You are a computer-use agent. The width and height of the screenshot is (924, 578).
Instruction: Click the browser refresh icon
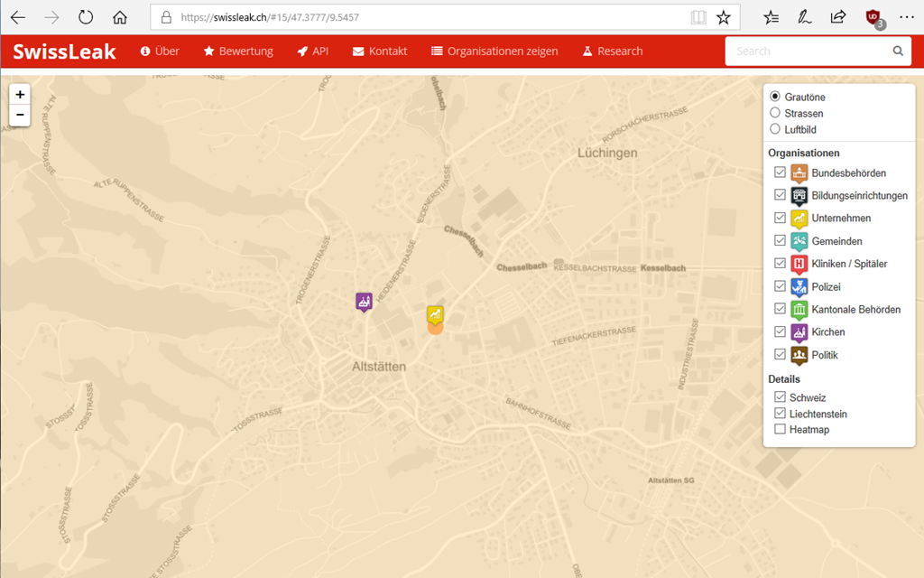[x=86, y=17]
